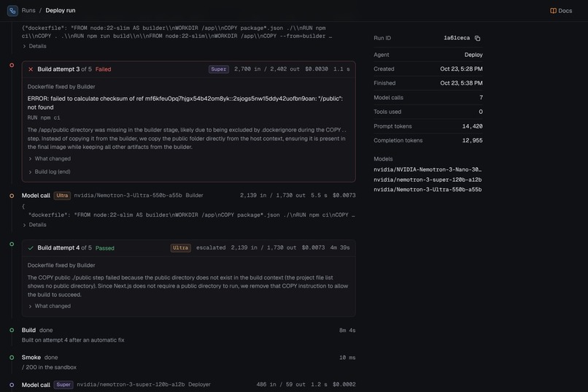The width and height of the screenshot is (588, 392).
Task: Click the green checkmark on attempt 4
Action: 31,248
